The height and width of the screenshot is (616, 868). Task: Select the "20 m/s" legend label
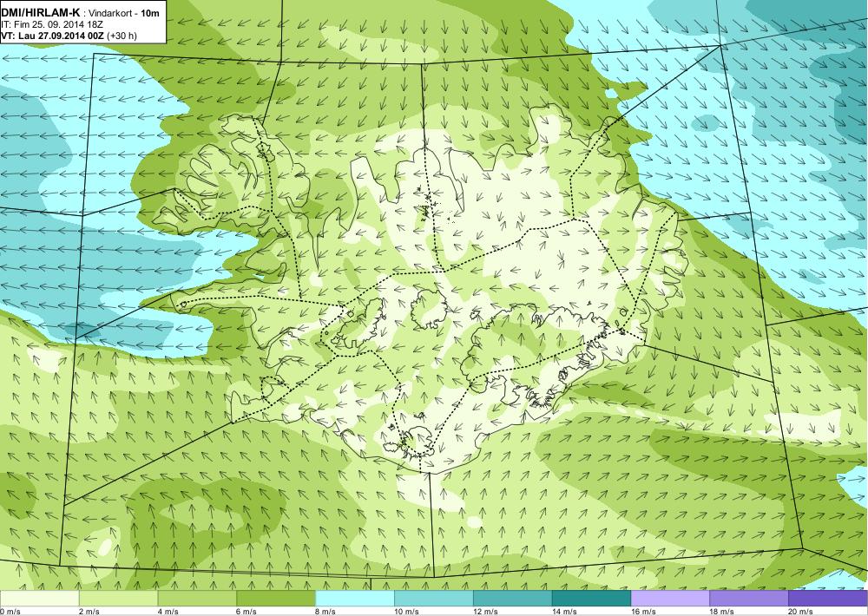(801, 612)
